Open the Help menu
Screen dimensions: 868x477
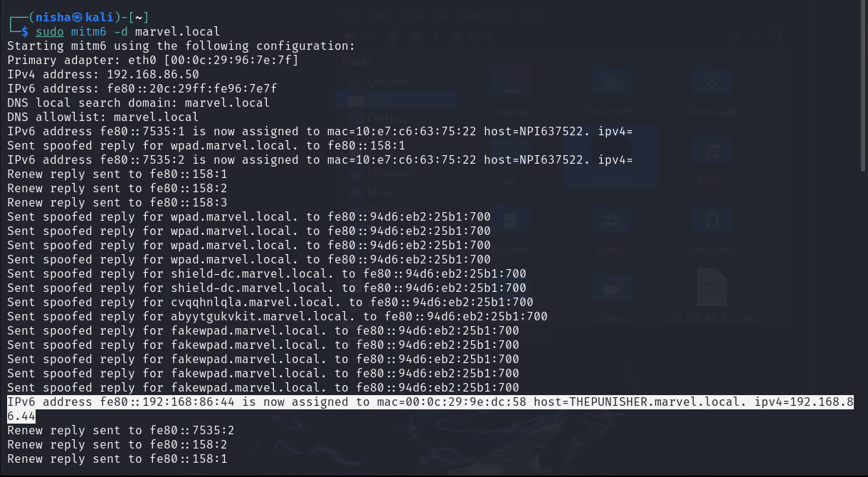pyautogui.click(x=533, y=14)
